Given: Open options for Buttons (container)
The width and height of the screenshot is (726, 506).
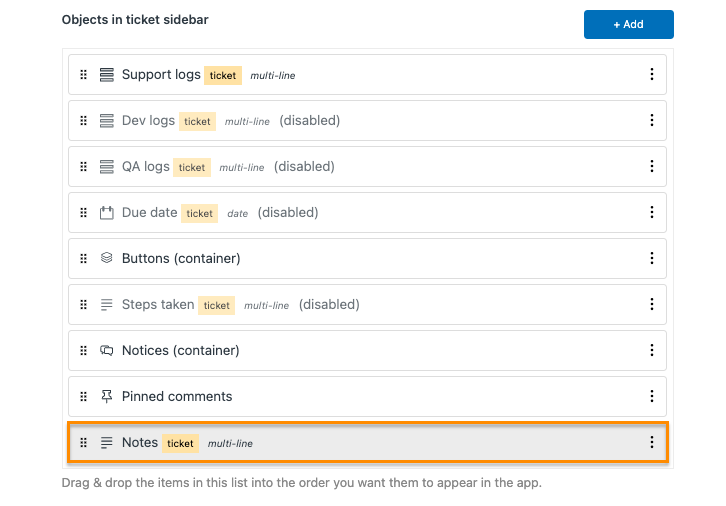Looking at the screenshot, I should tap(651, 258).
